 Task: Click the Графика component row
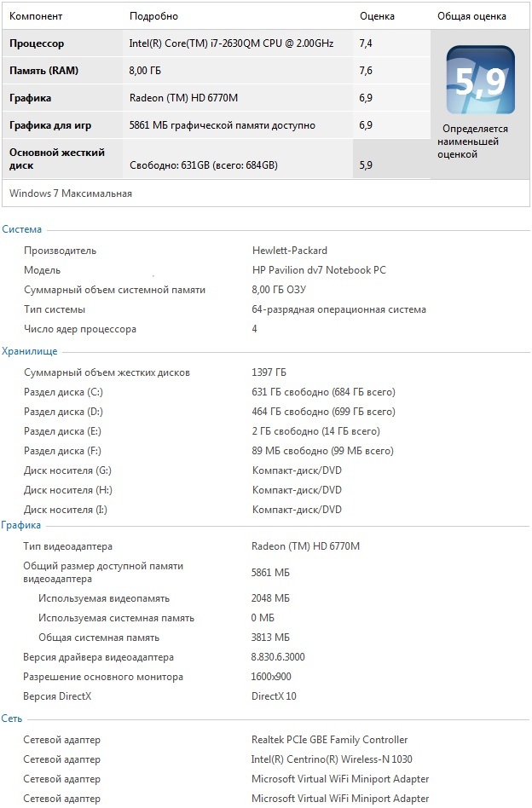coord(217,98)
